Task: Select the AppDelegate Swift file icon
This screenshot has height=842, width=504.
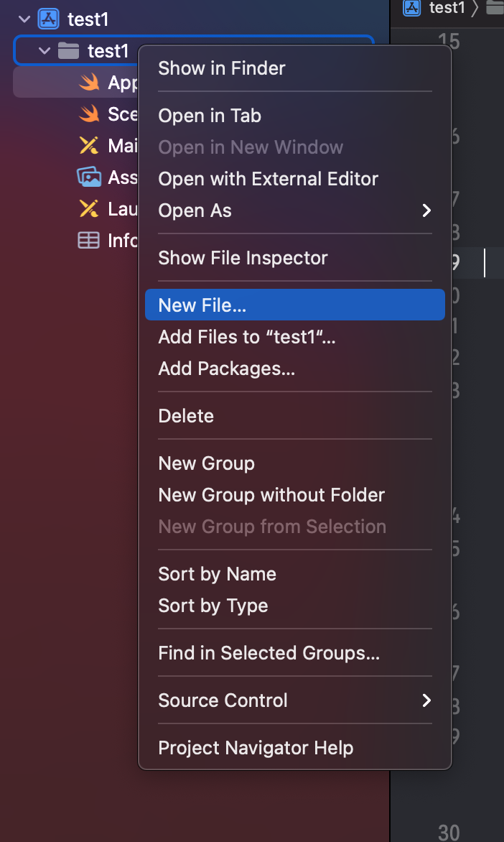Action: tap(88, 83)
